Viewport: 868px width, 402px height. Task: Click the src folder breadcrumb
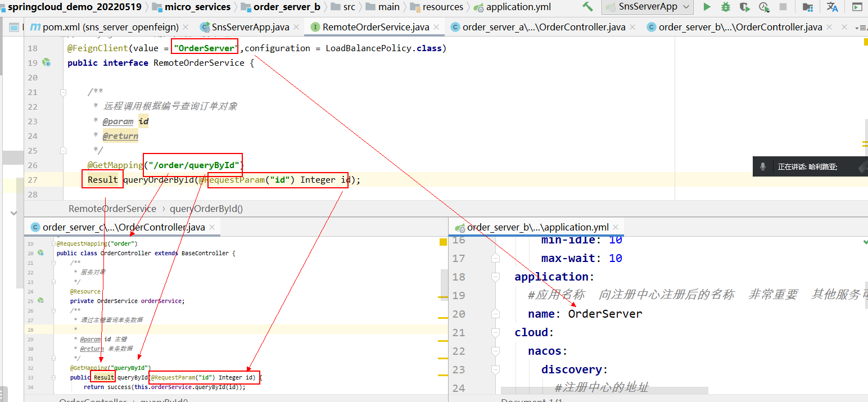(343, 7)
